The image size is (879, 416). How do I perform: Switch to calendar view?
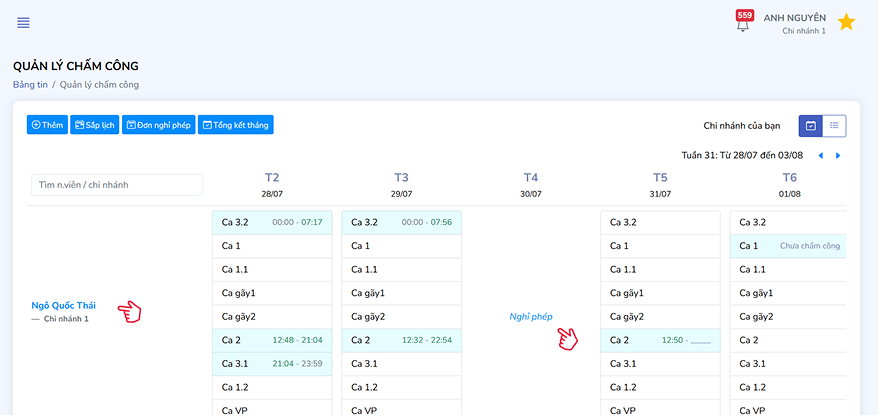click(x=811, y=125)
